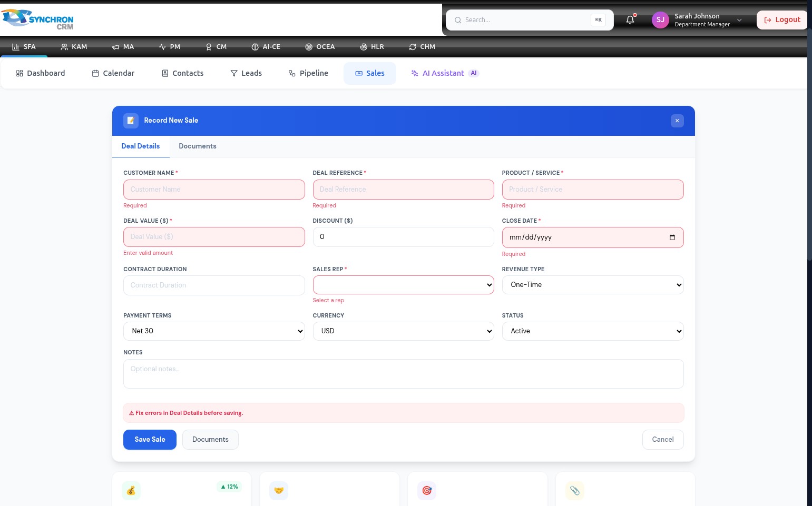Open Currency dropdown
This screenshot has width=812, height=506.
click(x=404, y=331)
